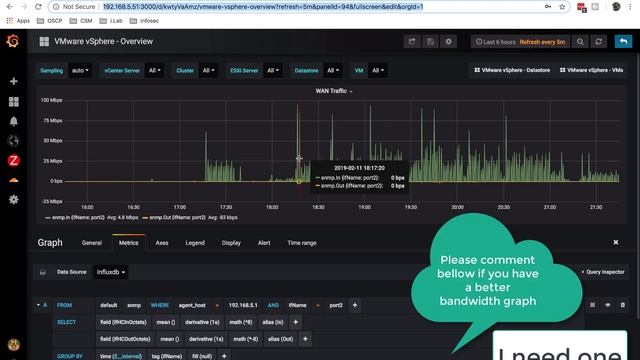
Task: Open Infosec bookmarks folder
Action: pos(144,21)
